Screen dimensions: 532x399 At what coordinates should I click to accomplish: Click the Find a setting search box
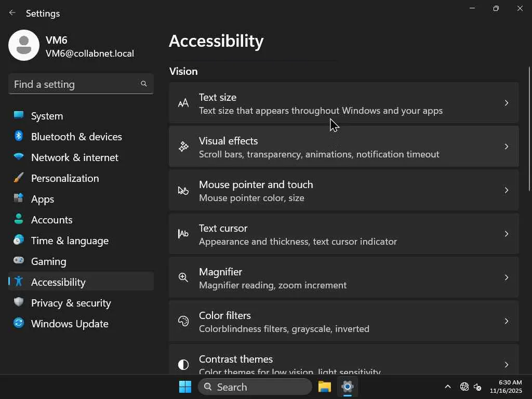point(75,84)
